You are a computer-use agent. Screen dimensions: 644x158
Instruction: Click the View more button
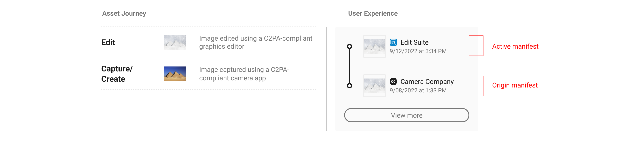tap(407, 115)
